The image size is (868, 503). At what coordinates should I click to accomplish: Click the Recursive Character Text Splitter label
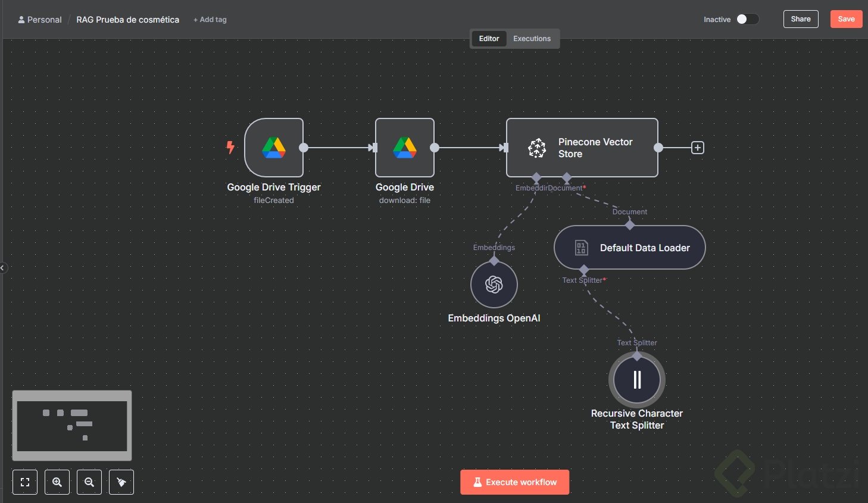pyautogui.click(x=637, y=419)
